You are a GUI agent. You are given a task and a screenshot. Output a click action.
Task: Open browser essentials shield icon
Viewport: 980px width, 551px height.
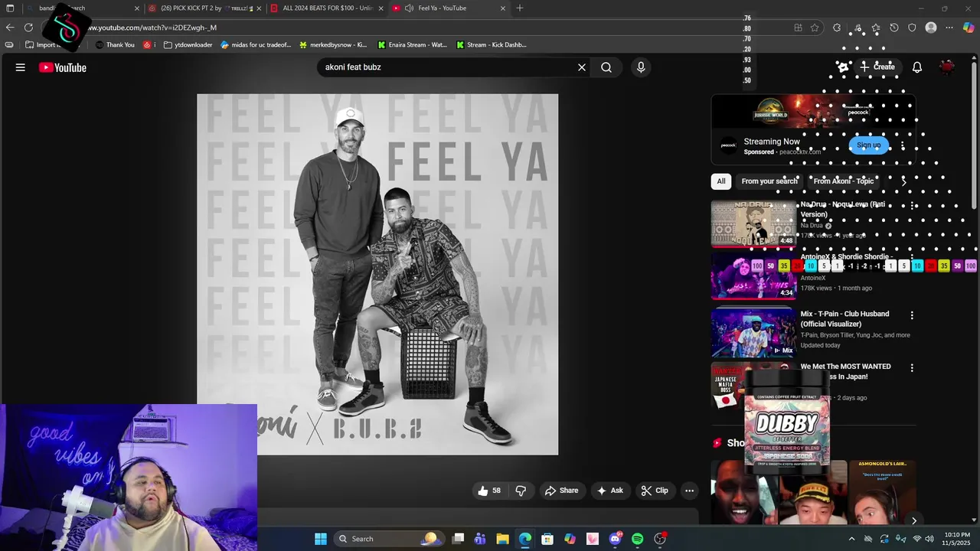912,28
